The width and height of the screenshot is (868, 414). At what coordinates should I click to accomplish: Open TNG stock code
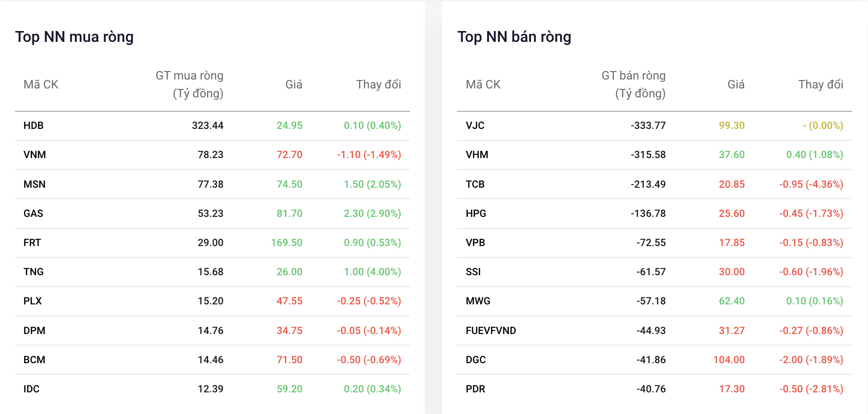pos(33,272)
